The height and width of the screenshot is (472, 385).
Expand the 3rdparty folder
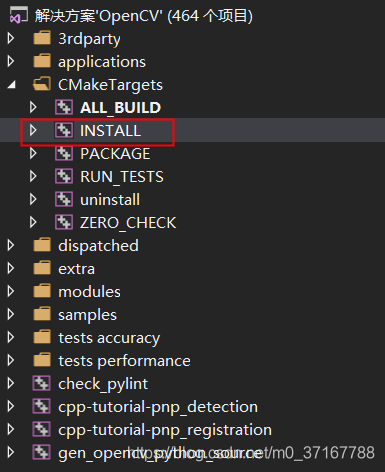coord(11,38)
